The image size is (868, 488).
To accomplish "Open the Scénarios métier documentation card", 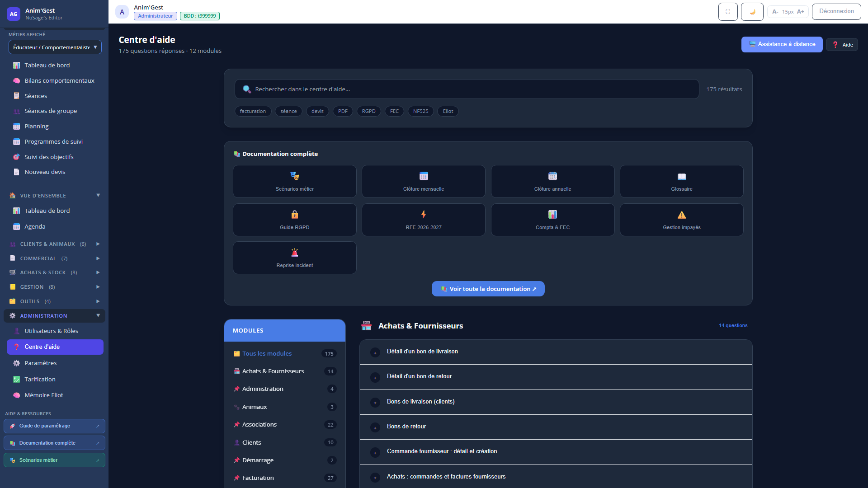I will click(294, 181).
